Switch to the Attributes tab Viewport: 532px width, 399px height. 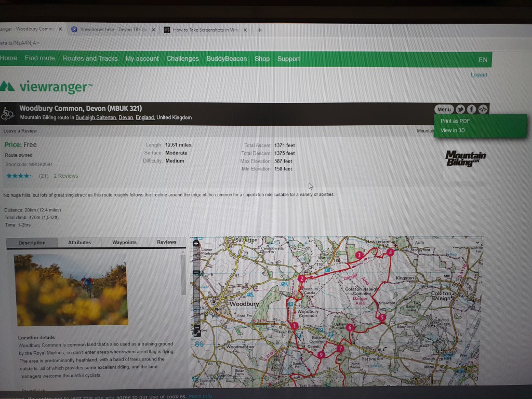(x=79, y=243)
